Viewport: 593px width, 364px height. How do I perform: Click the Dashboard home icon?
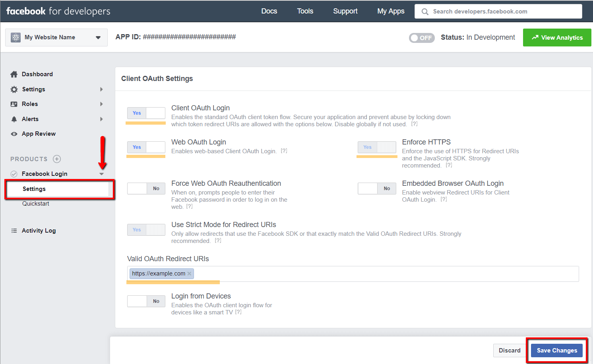coord(14,74)
